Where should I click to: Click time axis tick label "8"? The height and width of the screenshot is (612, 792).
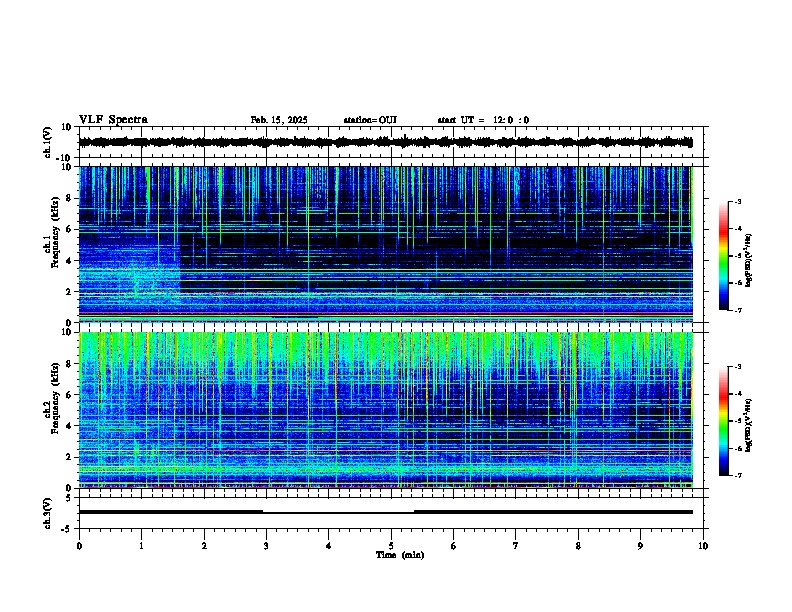pos(578,546)
